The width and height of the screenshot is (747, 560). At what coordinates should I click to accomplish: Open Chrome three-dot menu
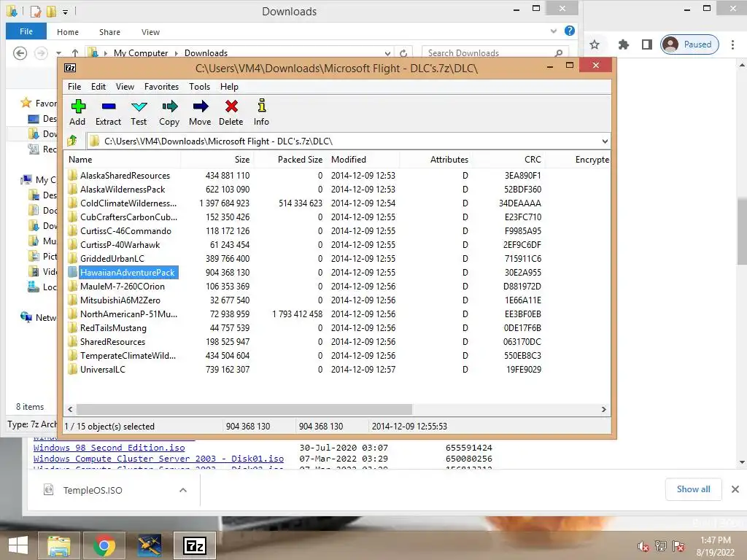click(x=732, y=44)
